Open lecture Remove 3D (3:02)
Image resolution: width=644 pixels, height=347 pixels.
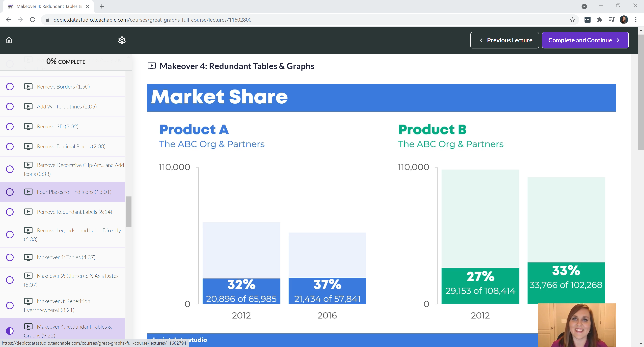tap(63, 126)
